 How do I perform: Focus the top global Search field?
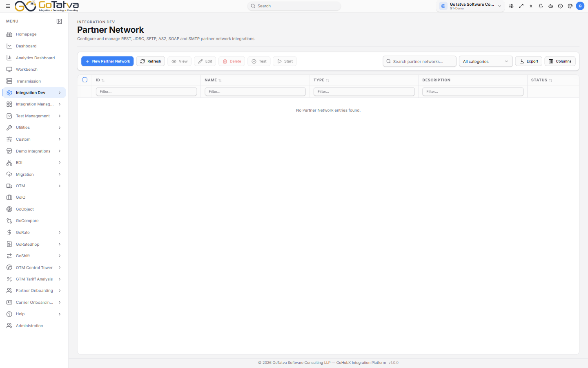tap(294, 6)
